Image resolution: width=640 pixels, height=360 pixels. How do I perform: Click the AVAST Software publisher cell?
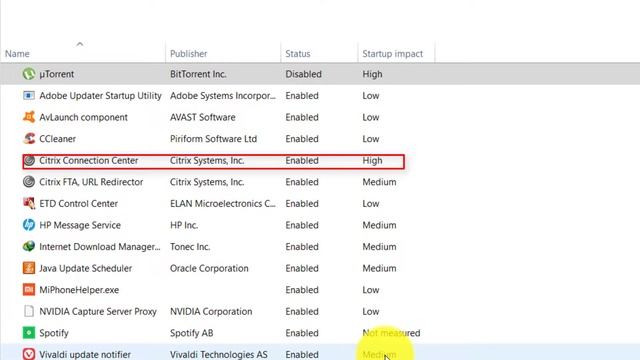(x=202, y=117)
